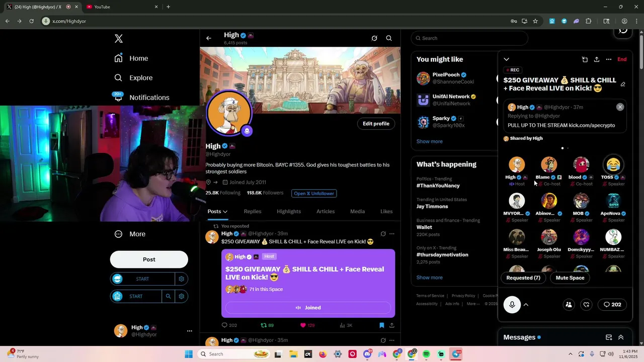Open more options on the 39m post

[392, 234]
